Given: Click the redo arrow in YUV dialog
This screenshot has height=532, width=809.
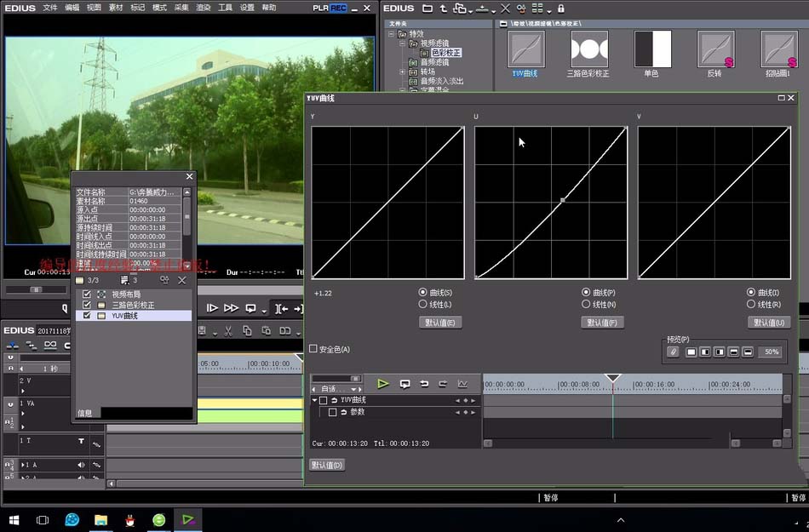Looking at the screenshot, I should tap(443, 384).
